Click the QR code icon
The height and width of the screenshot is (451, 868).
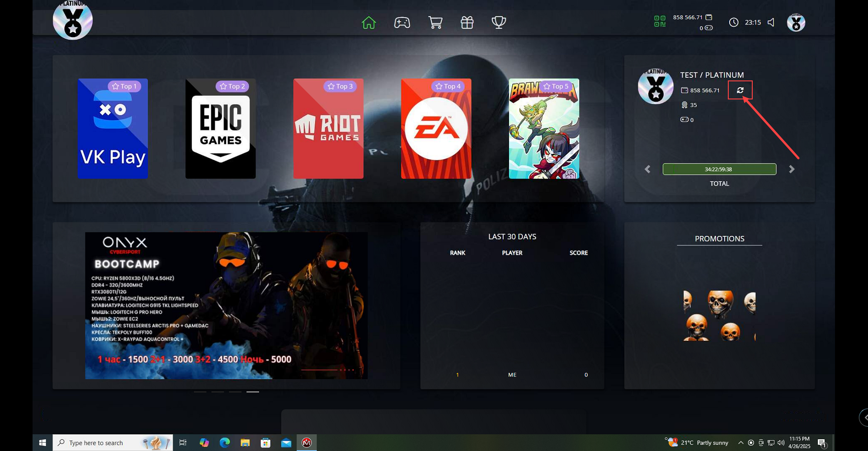[660, 21]
